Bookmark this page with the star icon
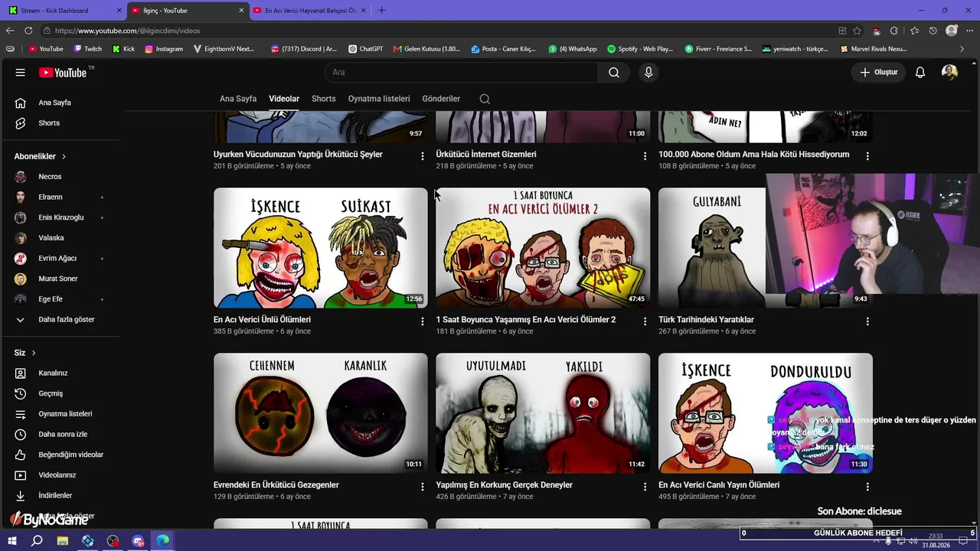Screen dimensions: 980x551 pyautogui.click(x=857, y=31)
